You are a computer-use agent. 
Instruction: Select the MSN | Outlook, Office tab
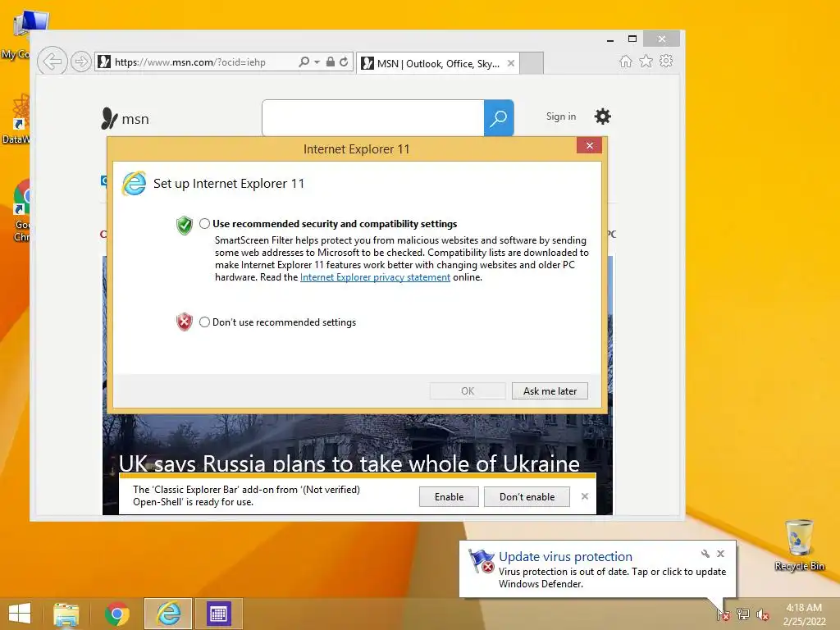[x=437, y=63]
